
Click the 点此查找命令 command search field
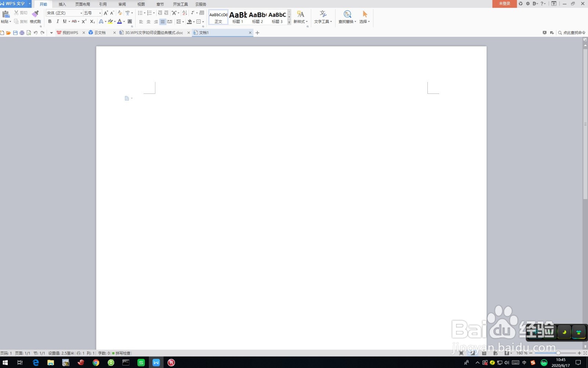[x=572, y=32]
